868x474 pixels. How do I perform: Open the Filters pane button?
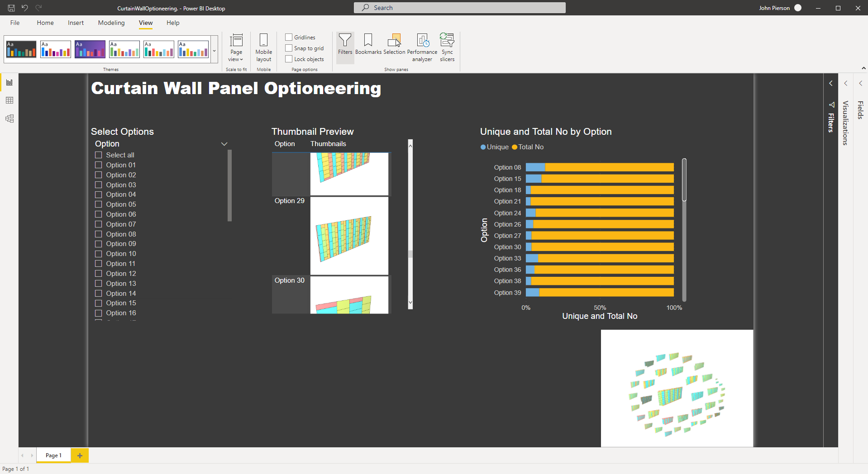pos(345,44)
